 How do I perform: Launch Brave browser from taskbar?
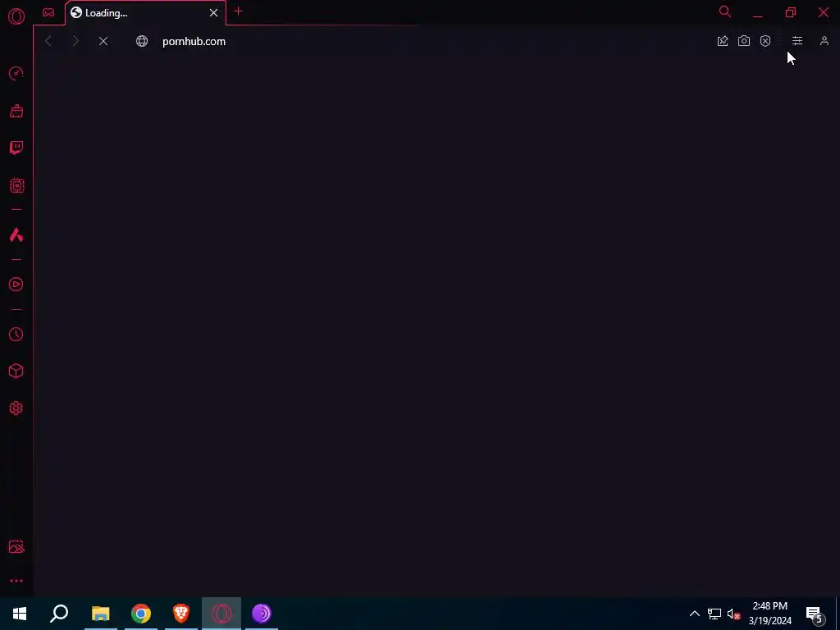(181, 614)
